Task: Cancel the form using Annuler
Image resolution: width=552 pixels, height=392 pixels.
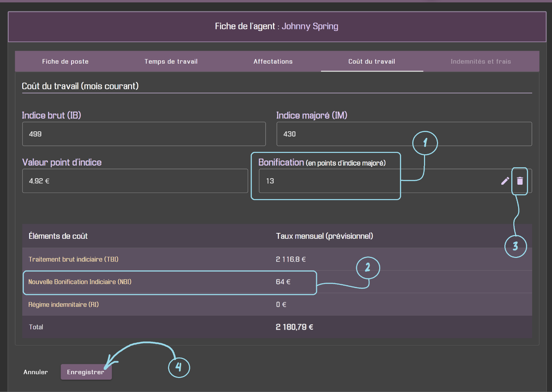Action: pos(36,372)
